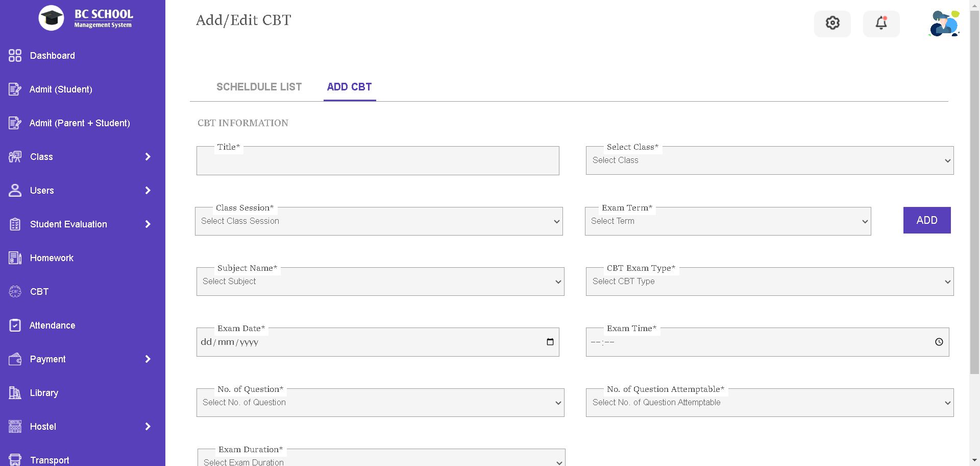Click the Library books icon
This screenshot has width=980, height=466.
(15, 393)
